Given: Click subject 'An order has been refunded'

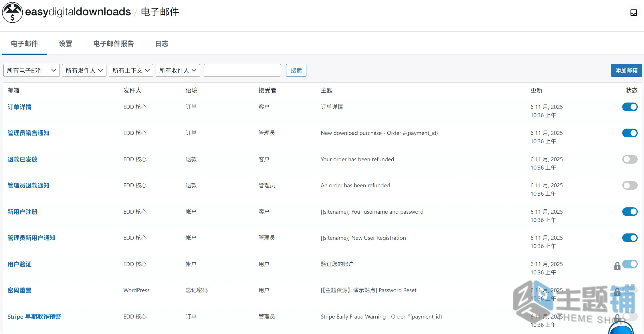Looking at the screenshot, I should (x=355, y=185).
